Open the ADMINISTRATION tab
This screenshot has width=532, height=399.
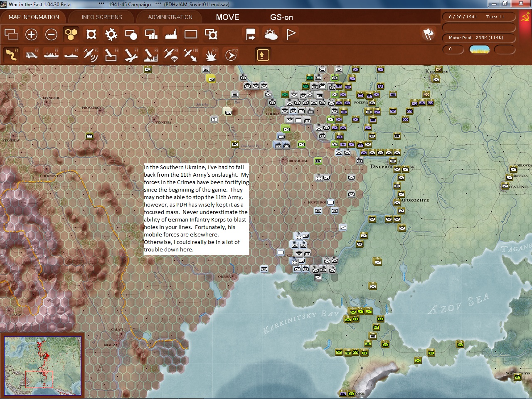pyautogui.click(x=170, y=17)
